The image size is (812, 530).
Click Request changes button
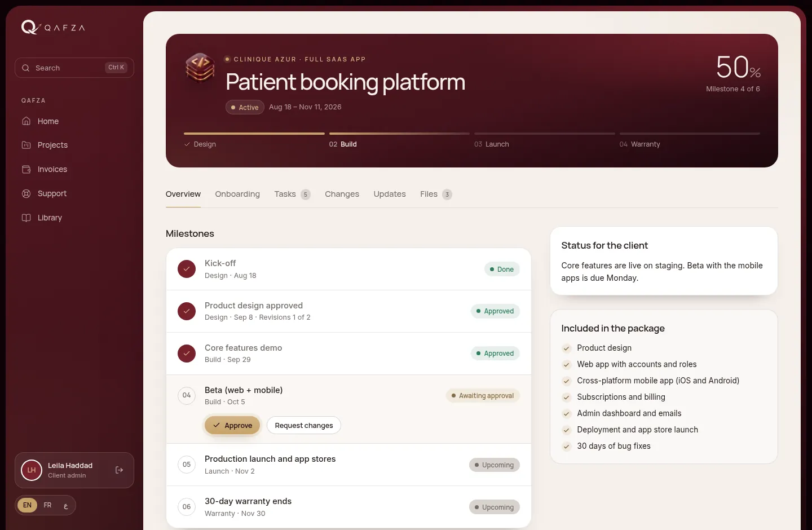tap(304, 425)
